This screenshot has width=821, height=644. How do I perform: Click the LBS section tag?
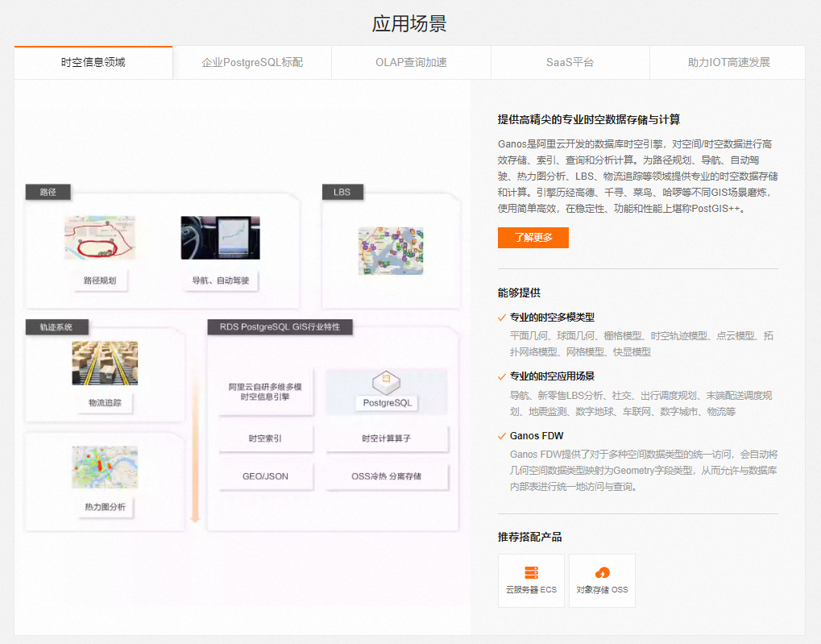tap(342, 193)
